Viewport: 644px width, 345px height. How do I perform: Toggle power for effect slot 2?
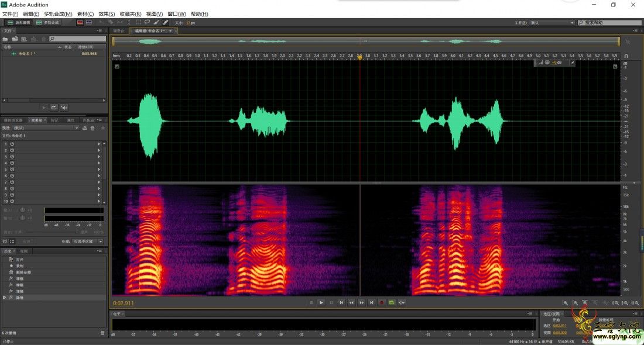[12, 150]
